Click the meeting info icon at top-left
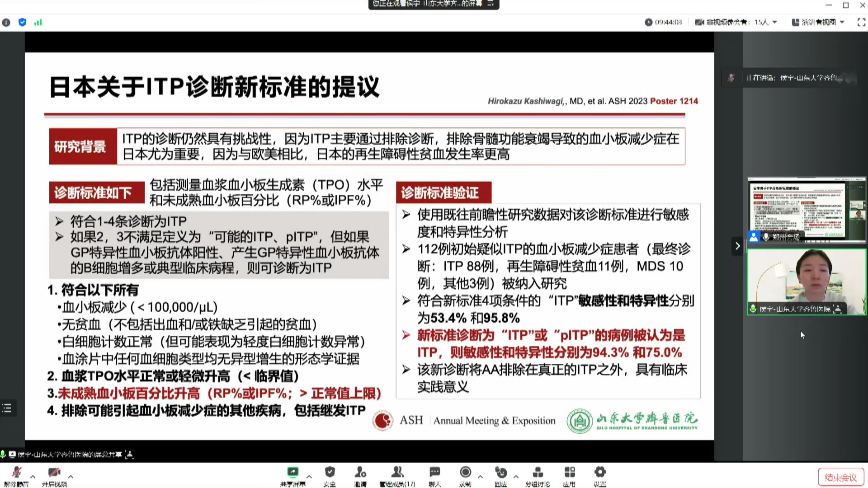 point(6,22)
